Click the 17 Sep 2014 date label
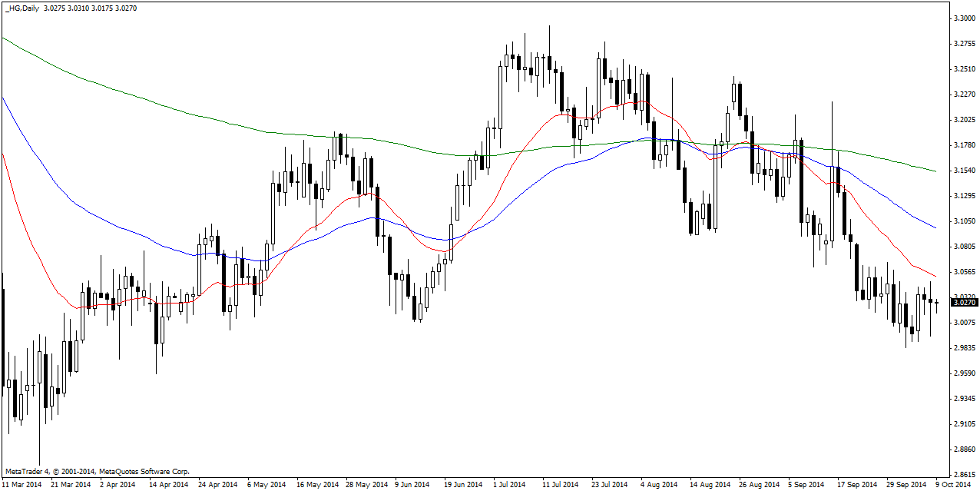The width and height of the screenshot is (980, 491). click(856, 485)
